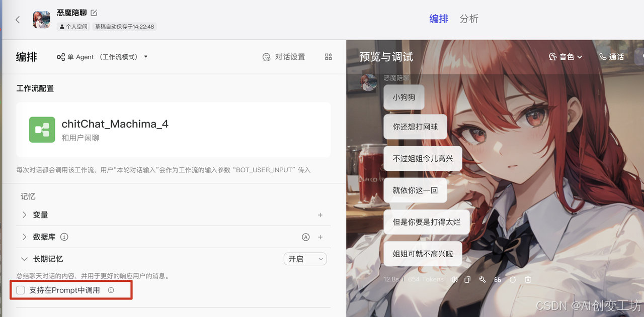Collapse the 长期记忆 section
Viewport: 644px width, 317px height.
tap(24, 259)
